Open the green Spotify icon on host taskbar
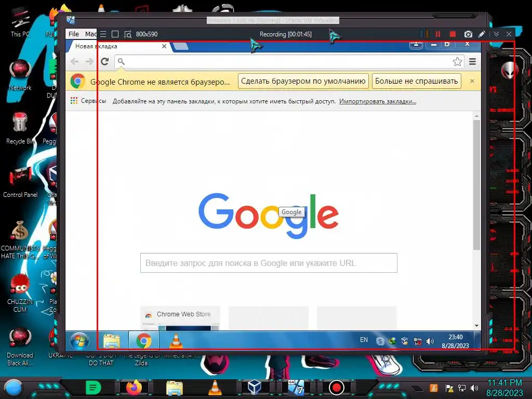 [94, 388]
